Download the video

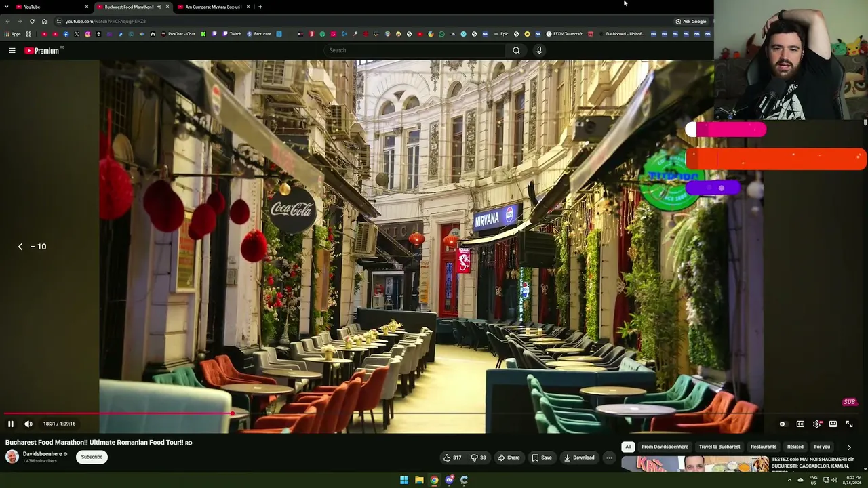click(x=579, y=457)
